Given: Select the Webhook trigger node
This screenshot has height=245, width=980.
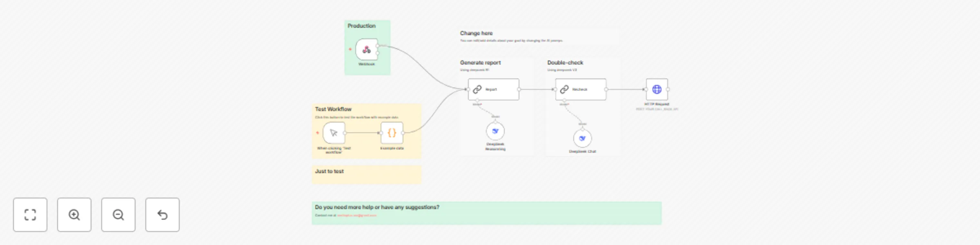Looking at the screenshot, I should [367, 49].
